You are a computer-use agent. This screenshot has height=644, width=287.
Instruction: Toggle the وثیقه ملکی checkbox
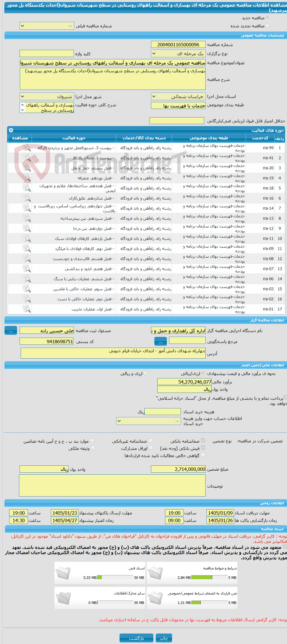click(93, 448)
